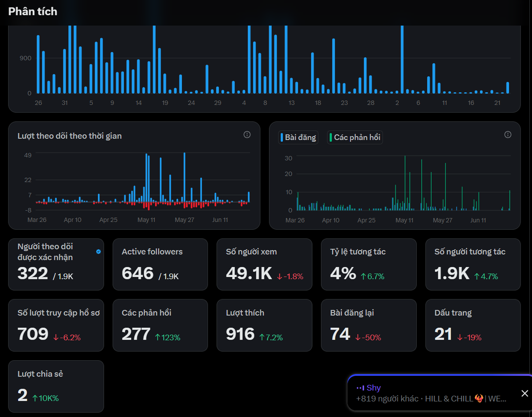The width and height of the screenshot is (532, 417).
Task: Click the 900 axis label on top chart
Action: pyautogui.click(x=26, y=58)
